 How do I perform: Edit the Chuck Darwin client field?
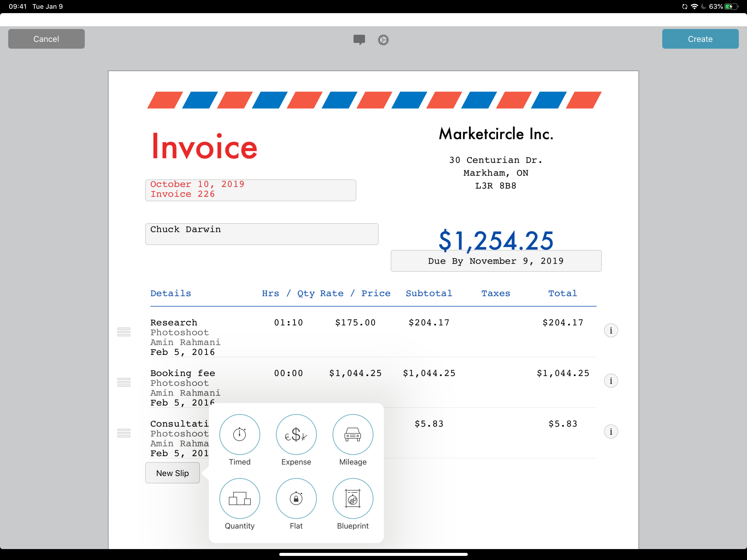[262, 234]
